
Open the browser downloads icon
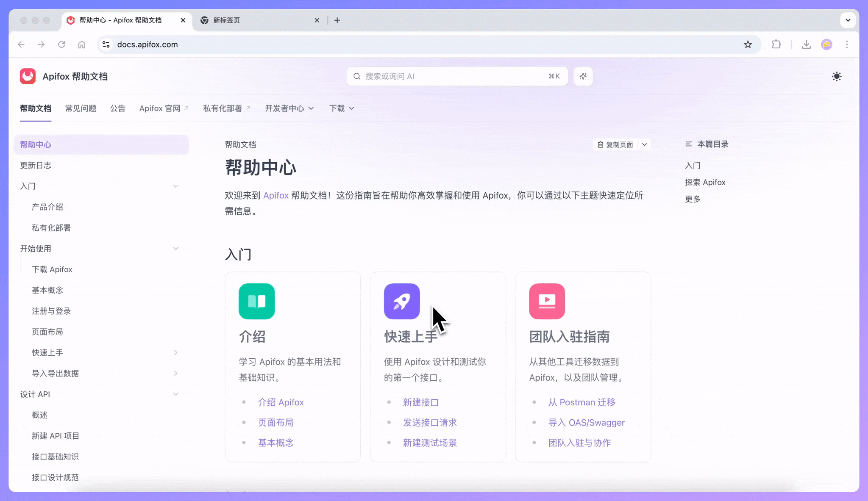pyautogui.click(x=806, y=44)
